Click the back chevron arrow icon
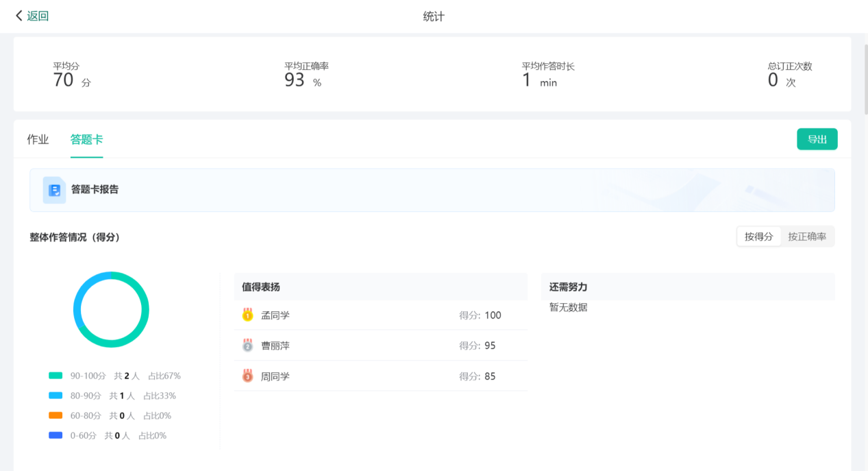The width and height of the screenshot is (868, 471). [x=19, y=16]
